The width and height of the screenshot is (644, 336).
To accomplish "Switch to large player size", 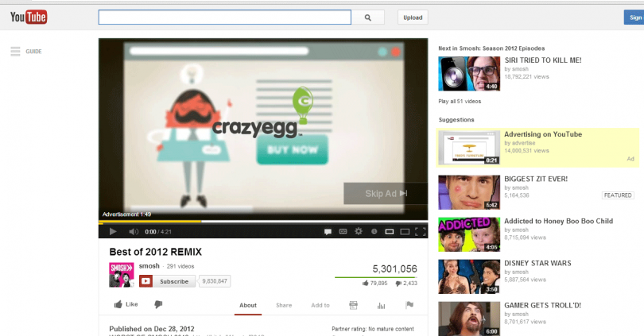I will pyautogui.click(x=405, y=232).
